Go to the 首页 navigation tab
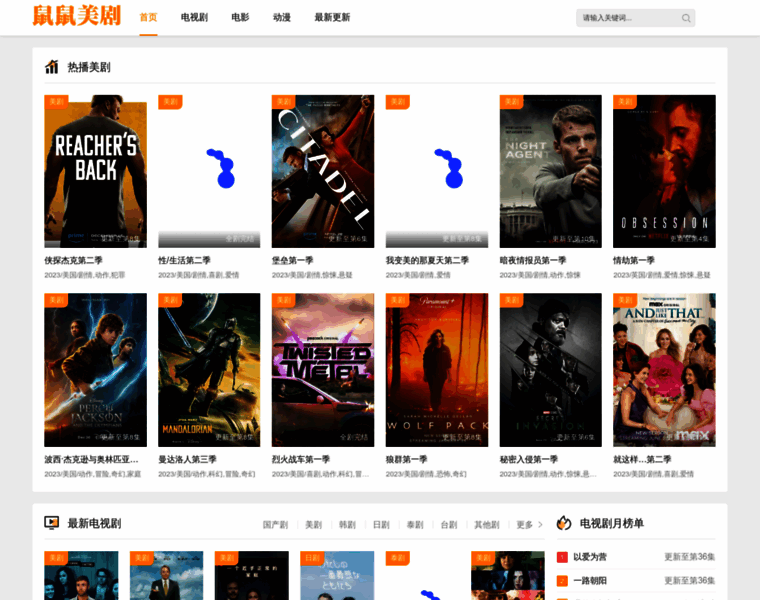Viewport: 760px width, 600px height. 148,17
